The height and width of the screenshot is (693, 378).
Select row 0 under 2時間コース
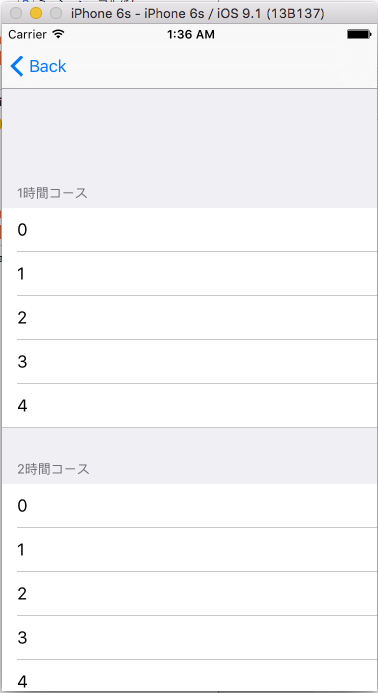coord(190,506)
